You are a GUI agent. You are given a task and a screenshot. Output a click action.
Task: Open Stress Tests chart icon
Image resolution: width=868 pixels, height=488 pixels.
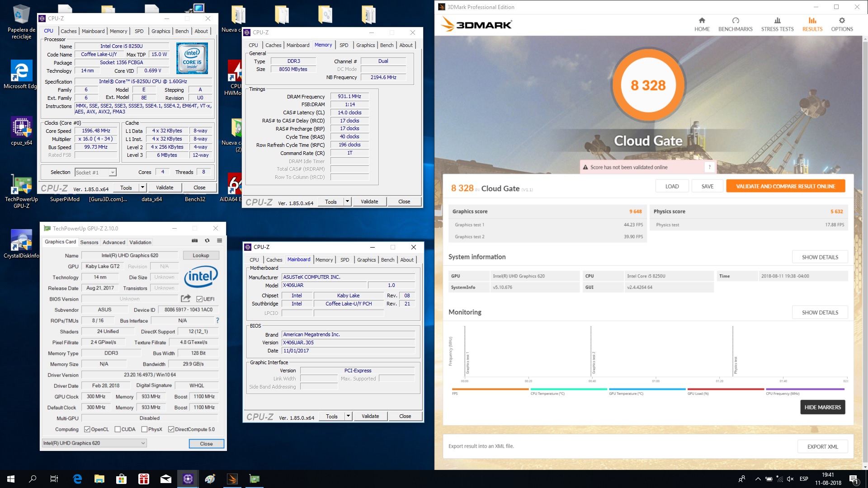tap(777, 20)
